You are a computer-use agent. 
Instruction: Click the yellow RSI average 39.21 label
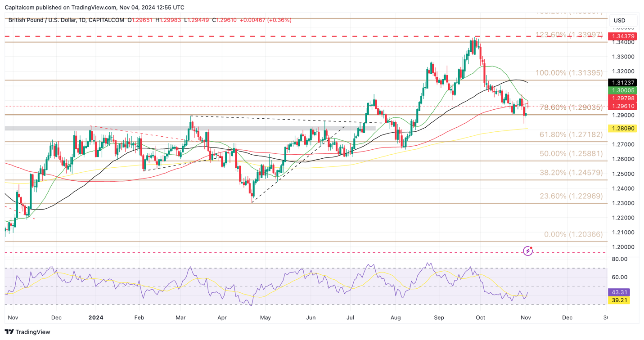pos(619,300)
